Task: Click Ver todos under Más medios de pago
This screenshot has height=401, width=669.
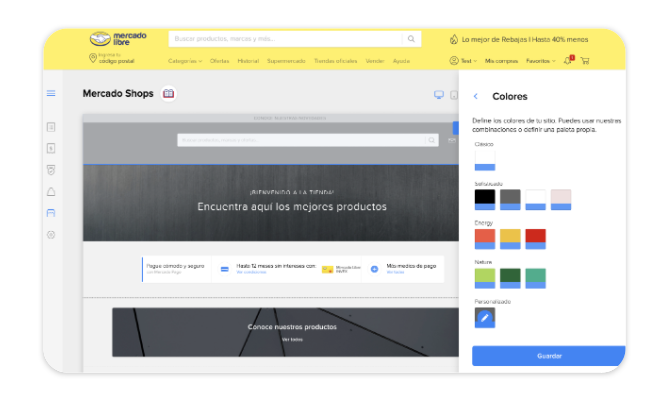Action: 395,272
